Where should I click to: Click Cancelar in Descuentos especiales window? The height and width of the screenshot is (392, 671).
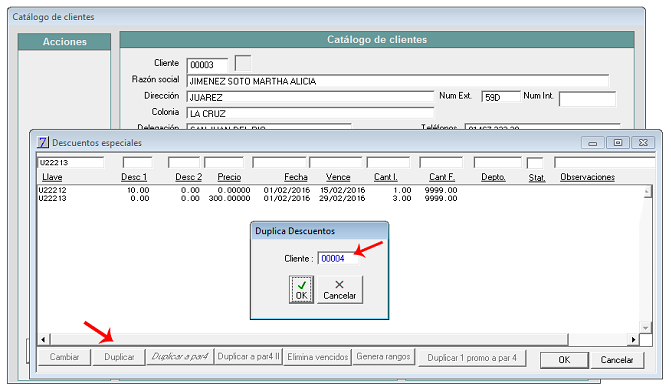coord(617,360)
